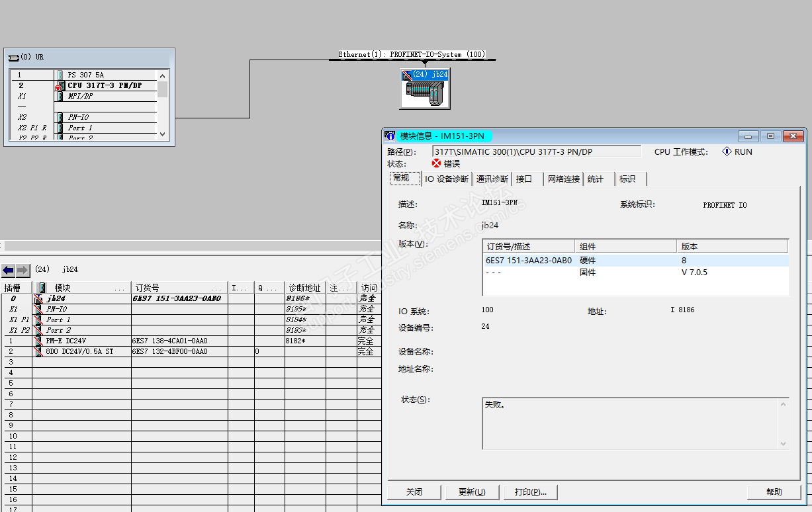Click the module column header icon
Image resolution: width=812 pixels, height=512 pixels.
point(42,288)
